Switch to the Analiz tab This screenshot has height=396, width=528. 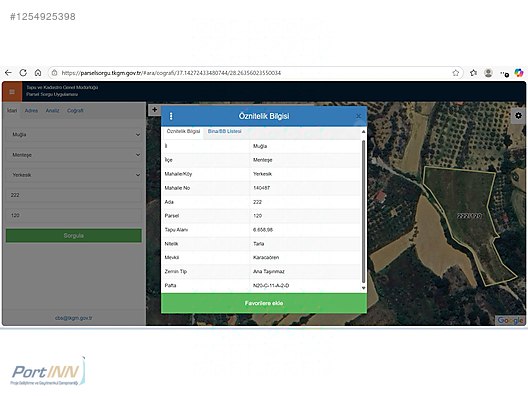(x=53, y=110)
